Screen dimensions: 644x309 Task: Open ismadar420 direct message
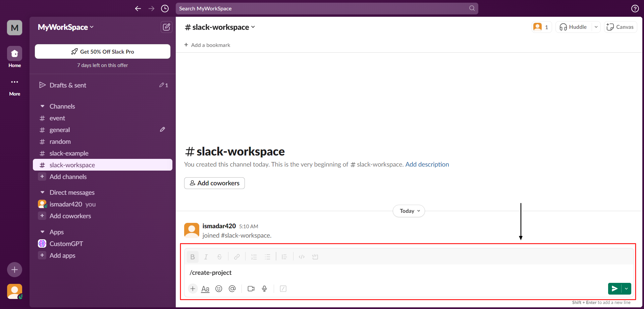pos(103,204)
